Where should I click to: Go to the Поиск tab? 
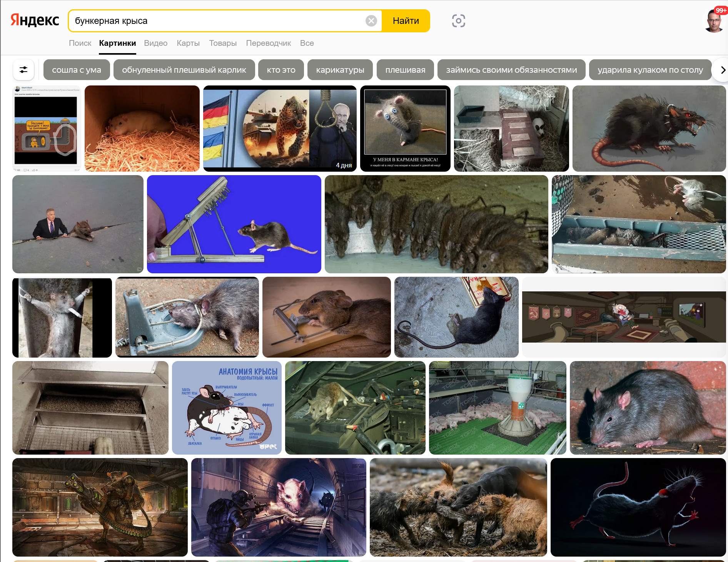(x=80, y=43)
